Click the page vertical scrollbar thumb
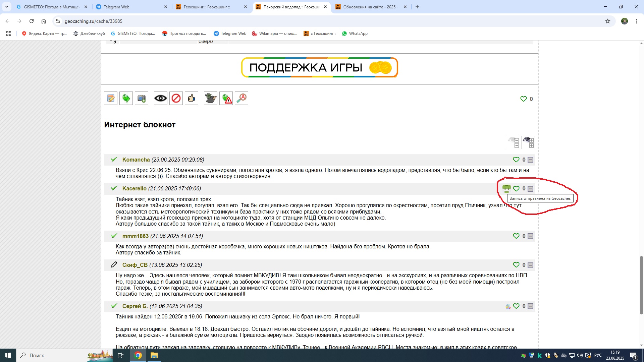Image resolution: width=644 pixels, height=362 pixels. click(641, 285)
